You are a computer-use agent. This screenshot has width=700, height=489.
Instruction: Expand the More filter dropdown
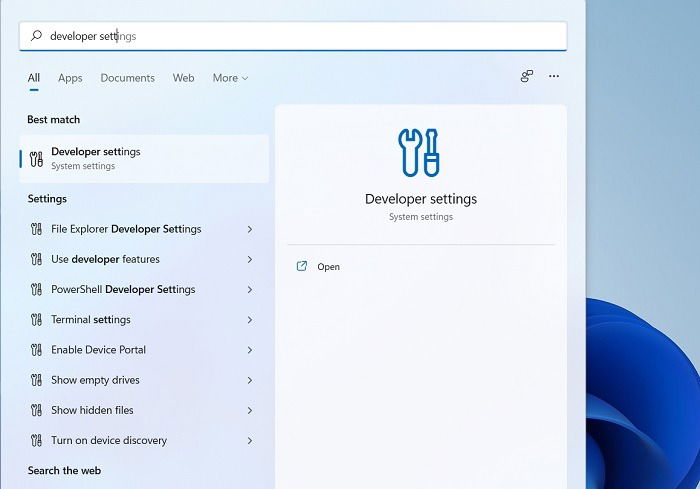coord(230,78)
